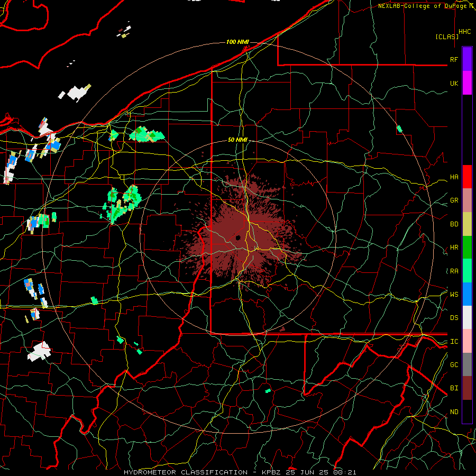Viewport: 476px width, 476px height.
Task: Click the BD yellow legend swatch
Action: (467, 224)
